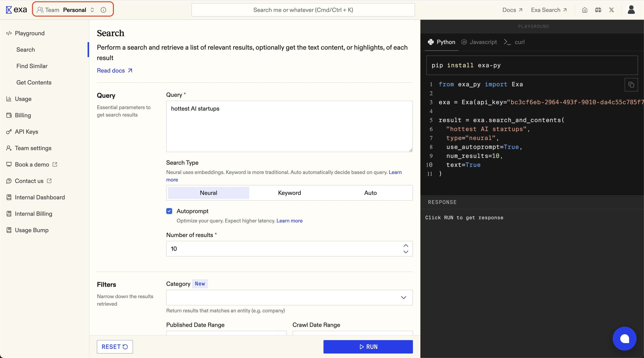Open team info circle icon
The image size is (644, 358).
(103, 10)
